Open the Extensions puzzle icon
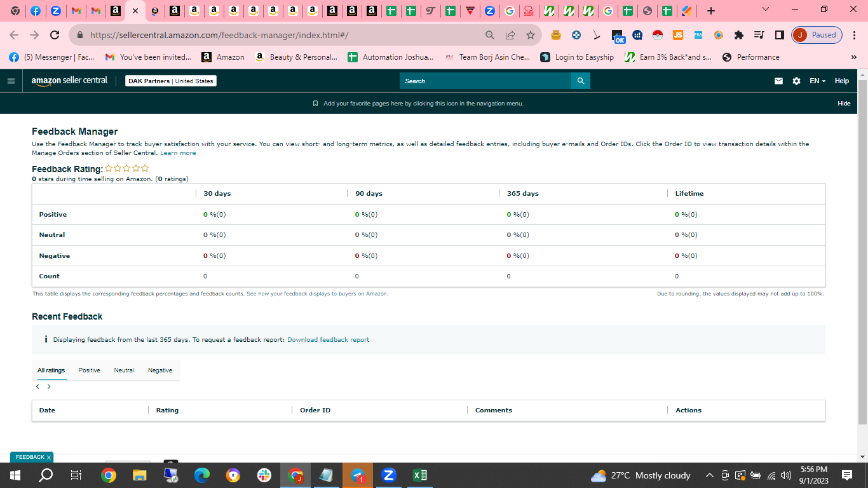 pyautogui.click(x=738, y=35)
